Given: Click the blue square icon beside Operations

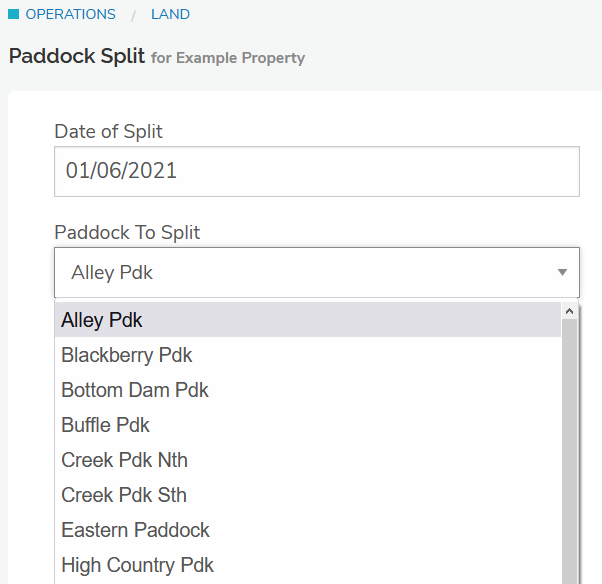Looking at the screenshot, I should (14, 15).
